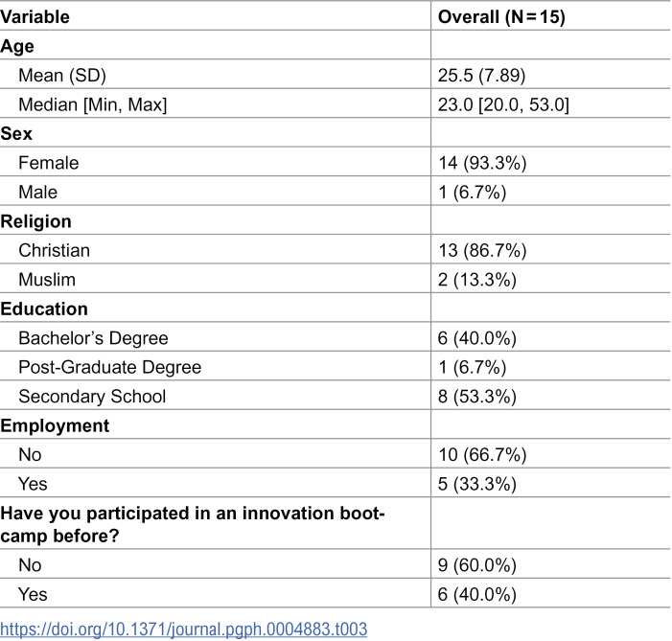
Task: Click the Secondary School value '8 (53.3%)'
Action: 477,396
